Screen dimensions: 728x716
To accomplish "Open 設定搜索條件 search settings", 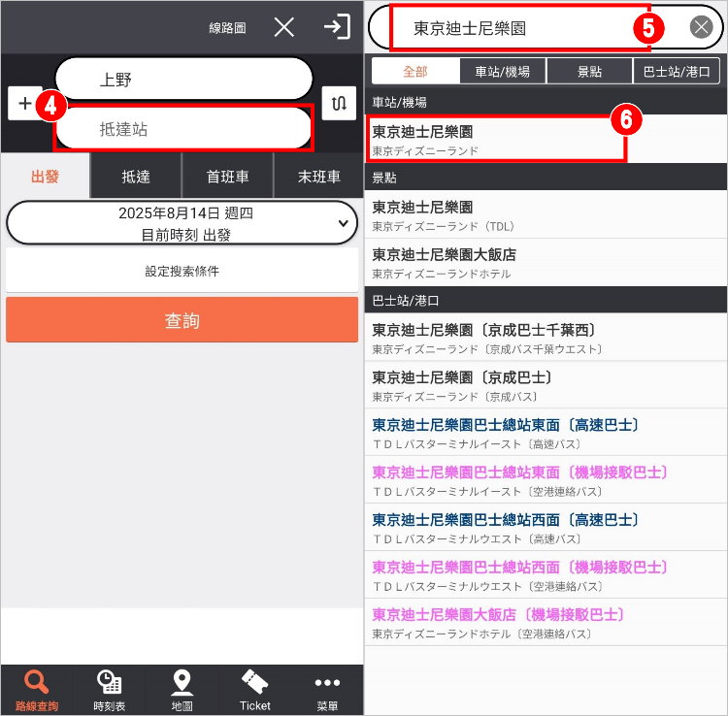I will click(182, 271).
